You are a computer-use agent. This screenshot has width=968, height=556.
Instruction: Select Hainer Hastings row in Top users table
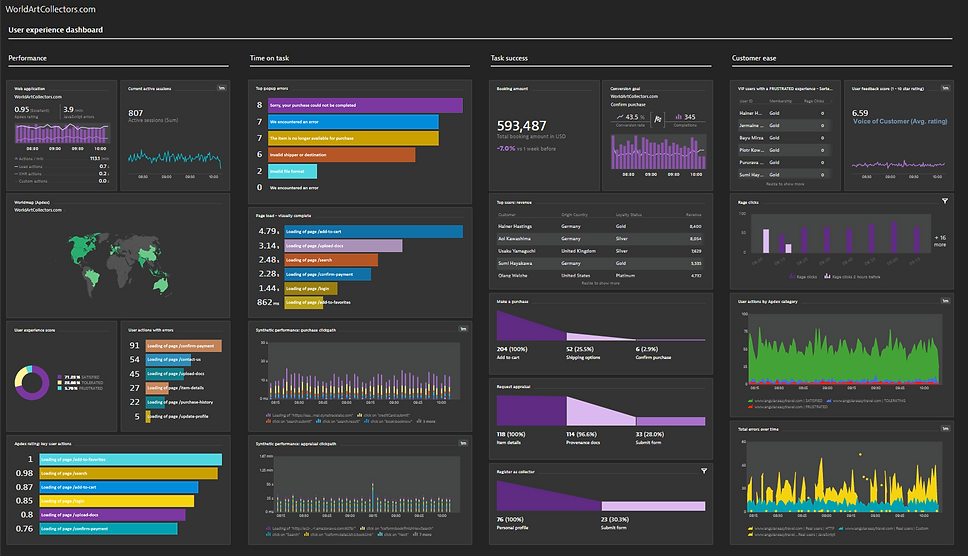[599, 226]
